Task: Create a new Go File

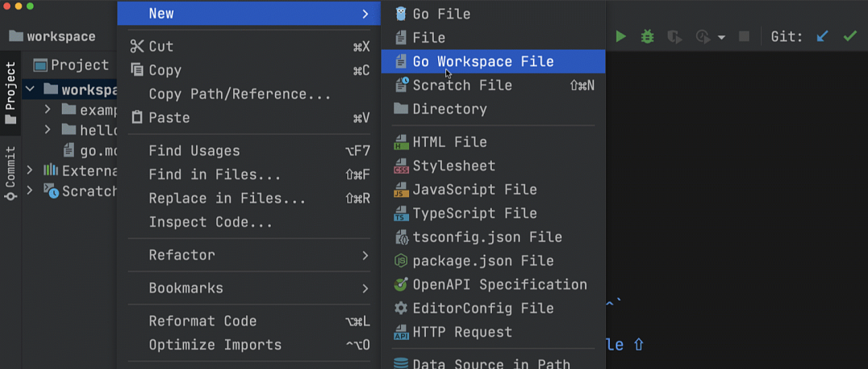Action: click(x=441, y=14)
